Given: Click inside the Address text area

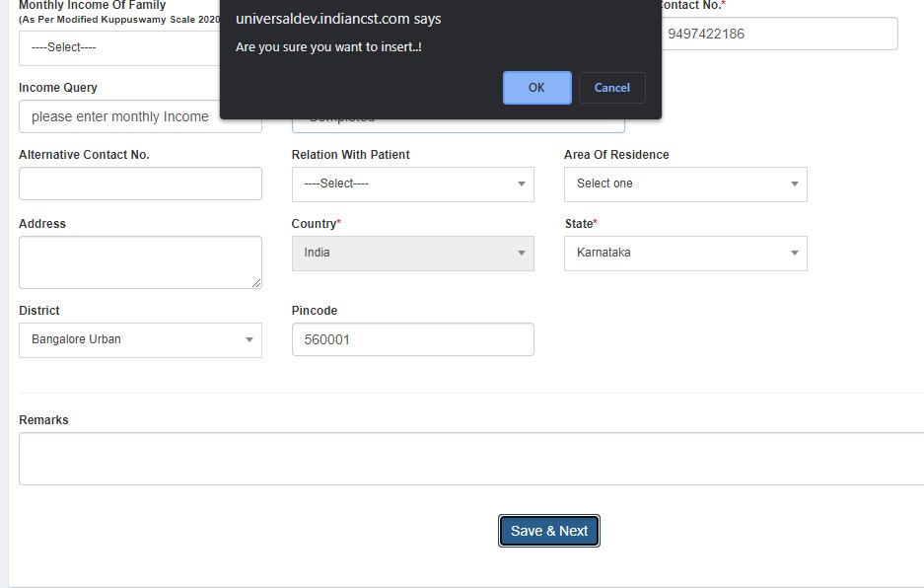Looking at the screenshot, I should 138,261.
